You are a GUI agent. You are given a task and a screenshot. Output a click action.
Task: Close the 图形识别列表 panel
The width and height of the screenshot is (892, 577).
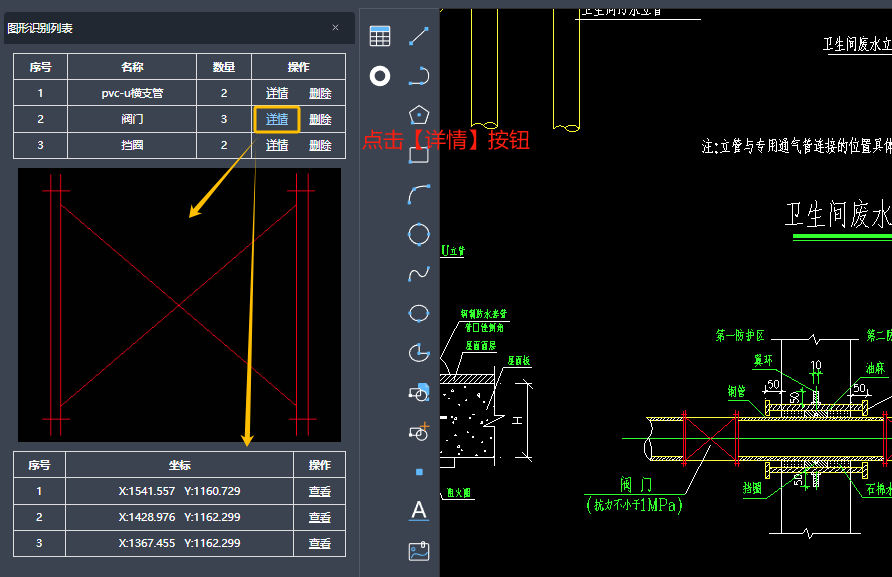tap(335, 28)
